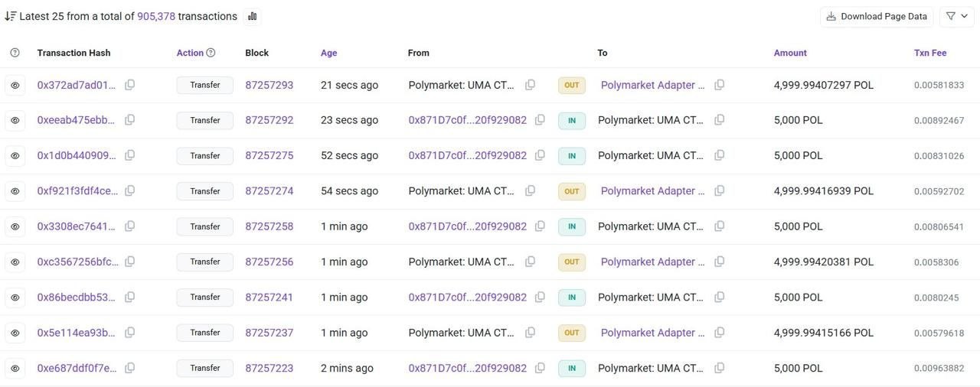The width and height of the screenshot is (980, 387).
Task: Open the transactions chart analytics icon
Action: click(252, 16)
